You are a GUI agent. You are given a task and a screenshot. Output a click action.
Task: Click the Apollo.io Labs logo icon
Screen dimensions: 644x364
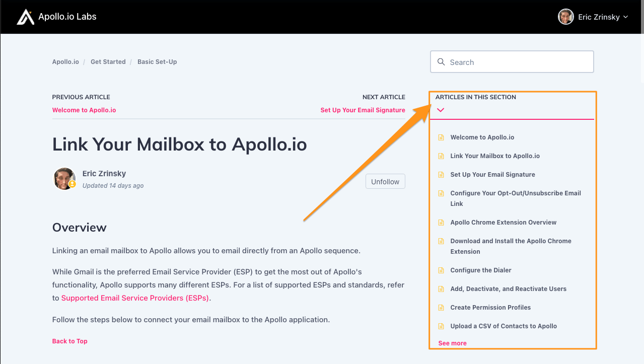click(25, 17)
